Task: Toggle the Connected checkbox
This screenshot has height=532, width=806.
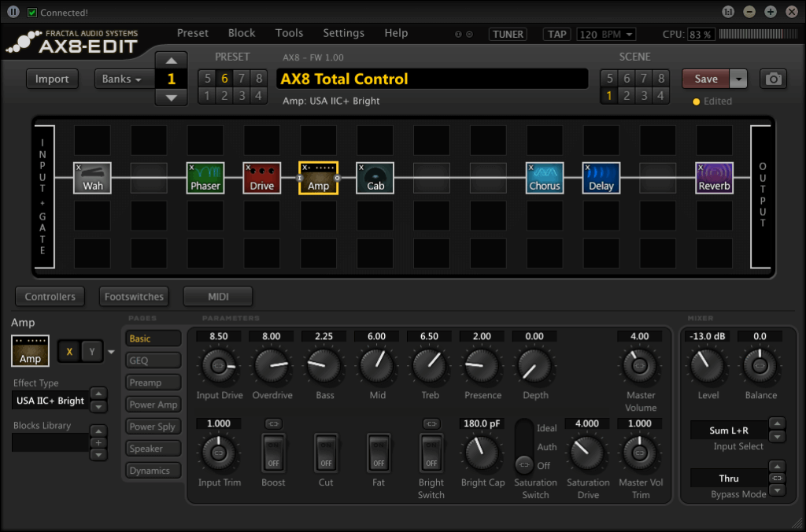Action: (x=32, y=13)
